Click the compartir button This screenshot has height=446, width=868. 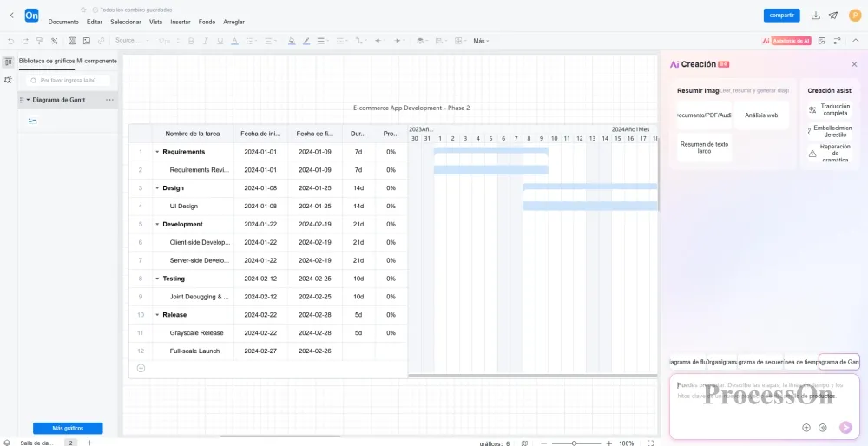[781, 16]
